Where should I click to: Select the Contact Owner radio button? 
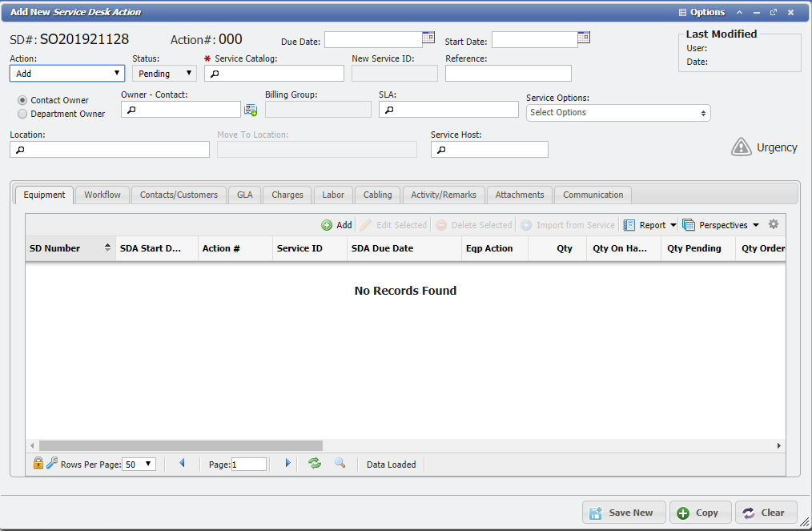[22, 100]
